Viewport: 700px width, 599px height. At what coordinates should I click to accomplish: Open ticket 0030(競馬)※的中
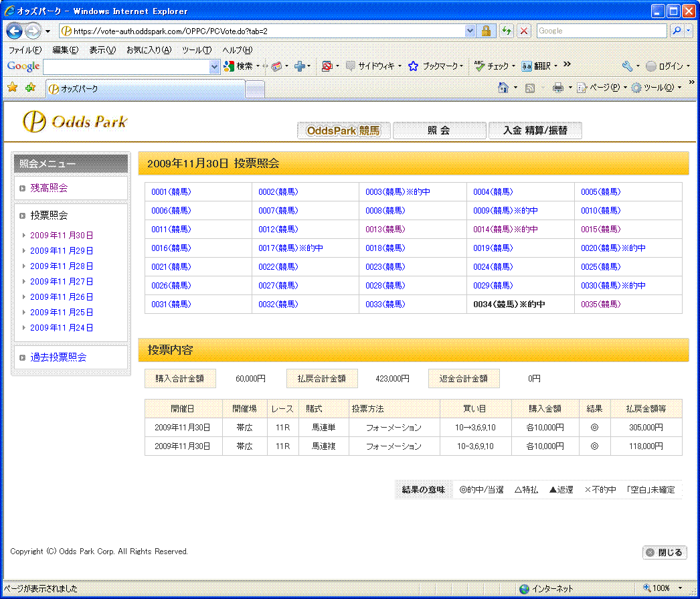[x=613, y=286]
